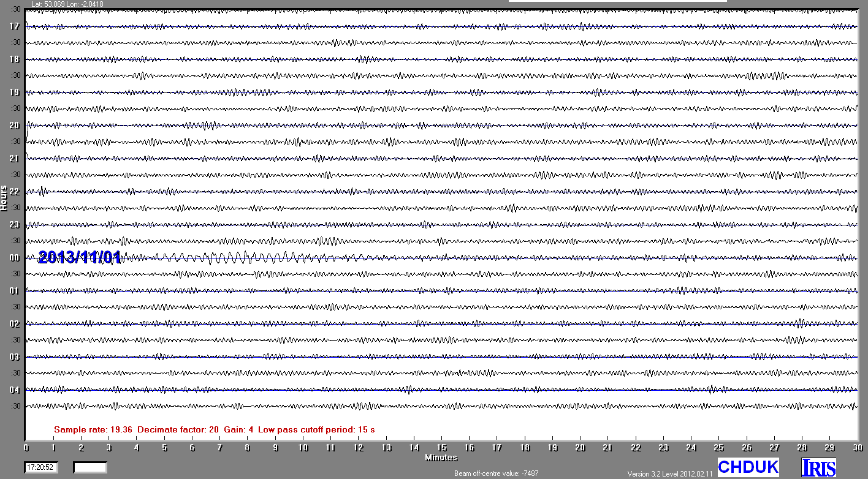Image resolution: width=868 pixels, height=479 pixels.
Task: Click minute tick 20 on axis
Action: pos(580,447)
